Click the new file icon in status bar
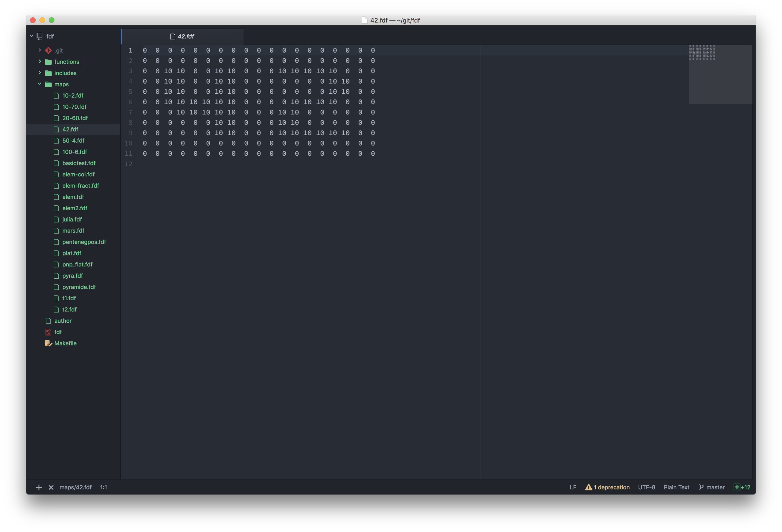Screen dimensions: 782x532 pos(38,487)
